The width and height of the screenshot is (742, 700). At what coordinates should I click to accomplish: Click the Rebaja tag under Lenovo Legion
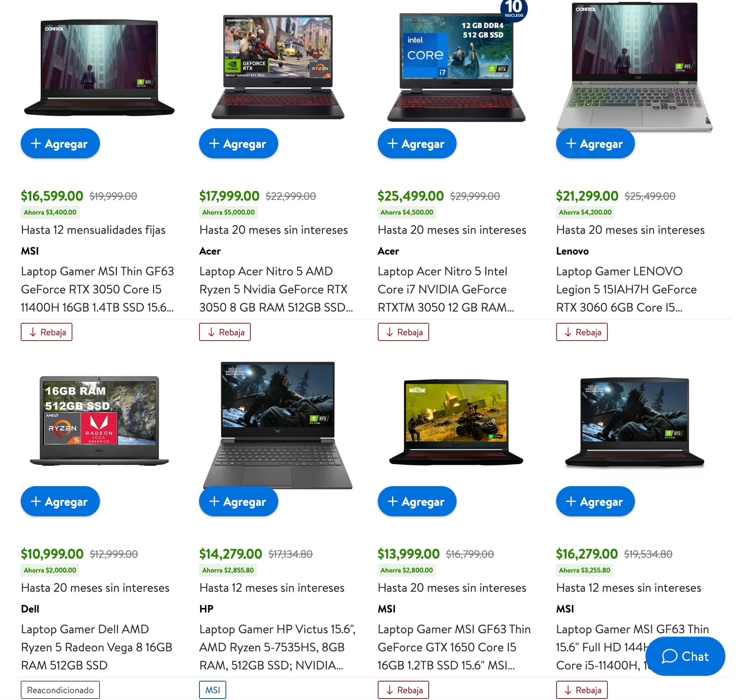582,332
